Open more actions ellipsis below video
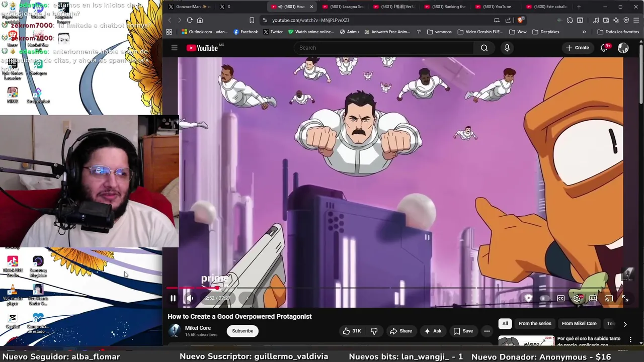644x362 pixels. pyautogui.click(x=487, y=331)
